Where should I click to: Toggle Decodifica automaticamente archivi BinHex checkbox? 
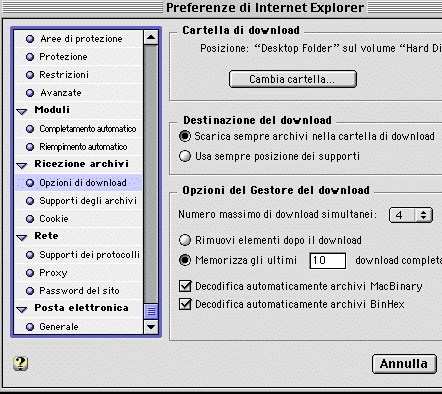tap(185, 304)
